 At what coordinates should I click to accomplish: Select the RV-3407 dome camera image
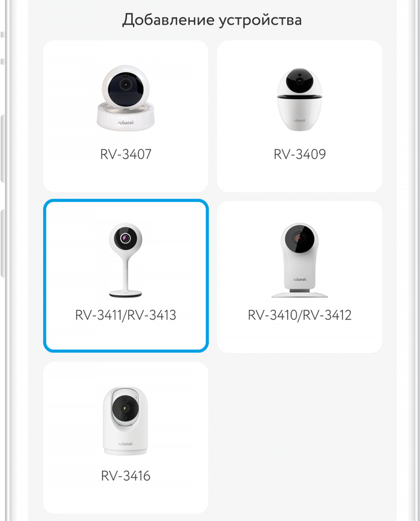(x=126, y=98)
